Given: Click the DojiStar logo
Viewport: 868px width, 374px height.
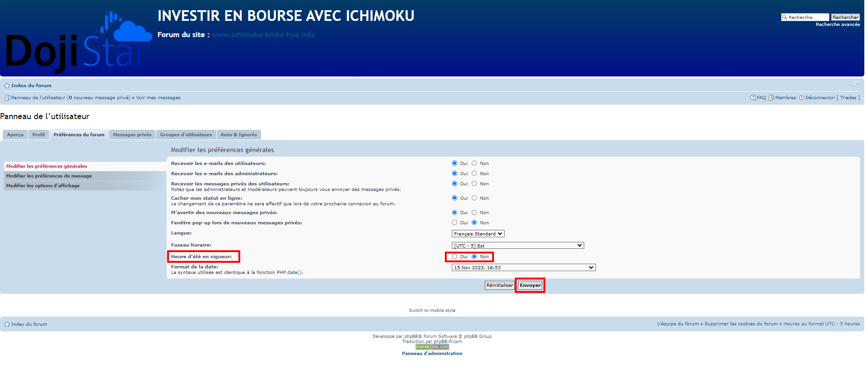Looking at the screenshot, I should pos(79,43).
